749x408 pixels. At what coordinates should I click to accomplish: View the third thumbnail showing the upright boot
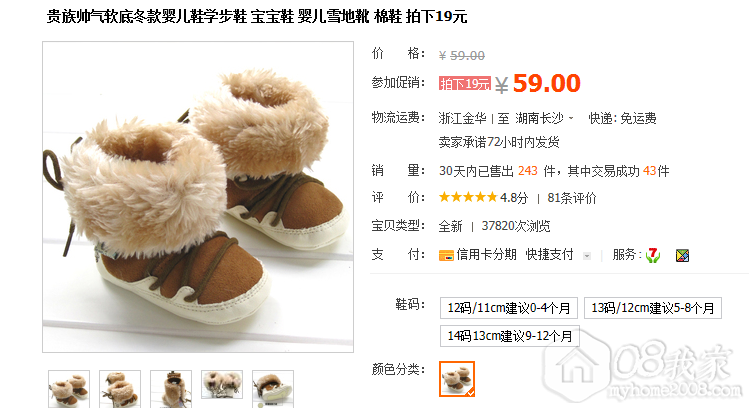pos(171,389)
